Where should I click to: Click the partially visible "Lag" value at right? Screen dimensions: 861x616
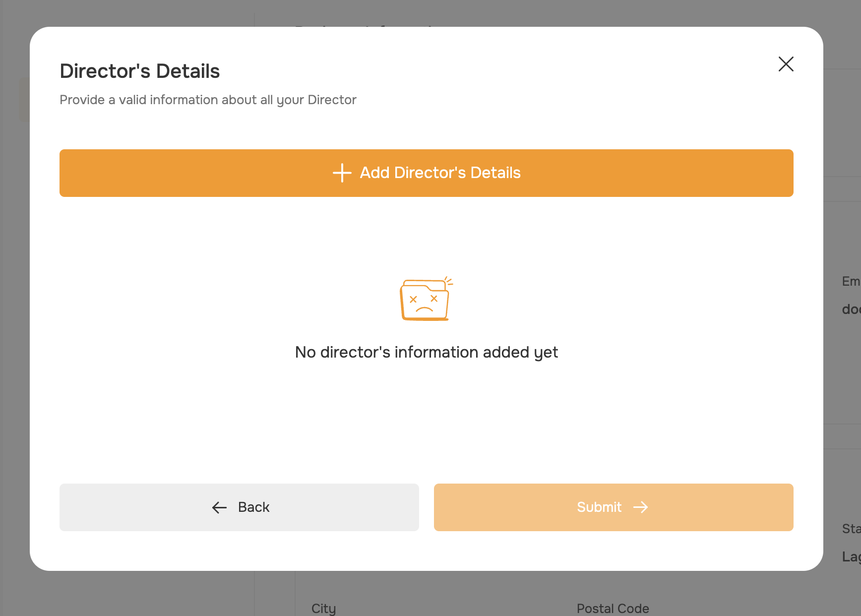[851, 556]
